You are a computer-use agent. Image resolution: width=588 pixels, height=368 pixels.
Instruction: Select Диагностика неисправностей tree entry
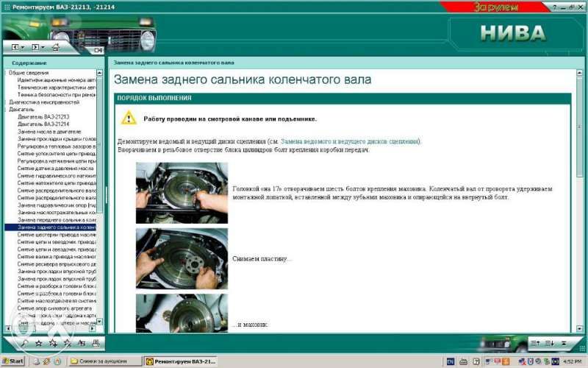[44, 102]
